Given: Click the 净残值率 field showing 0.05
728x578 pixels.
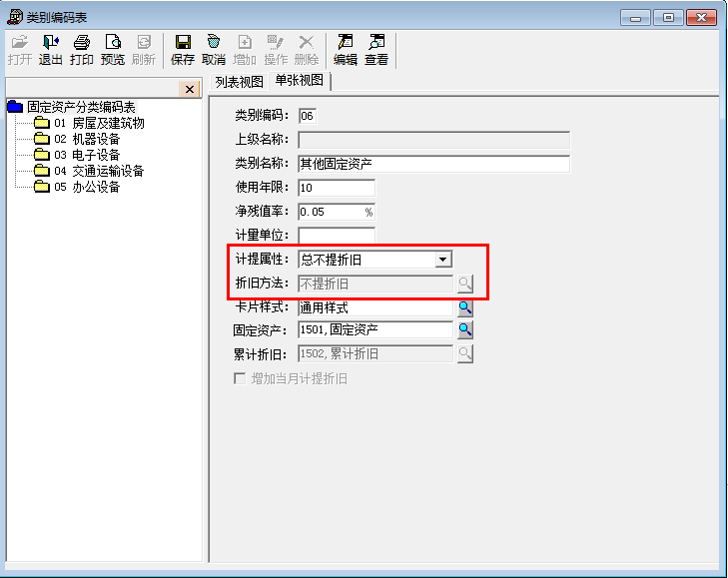Looking at the screenshot, I should (x=337, y=212).
